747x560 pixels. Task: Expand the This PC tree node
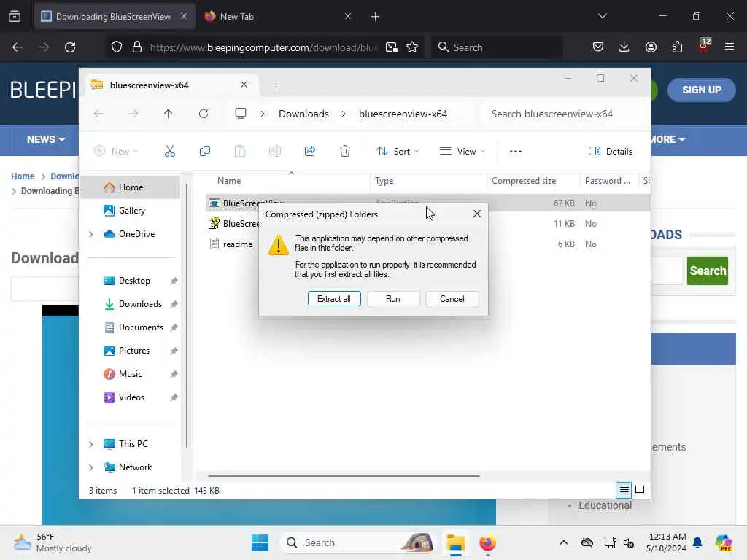point(91,444)
